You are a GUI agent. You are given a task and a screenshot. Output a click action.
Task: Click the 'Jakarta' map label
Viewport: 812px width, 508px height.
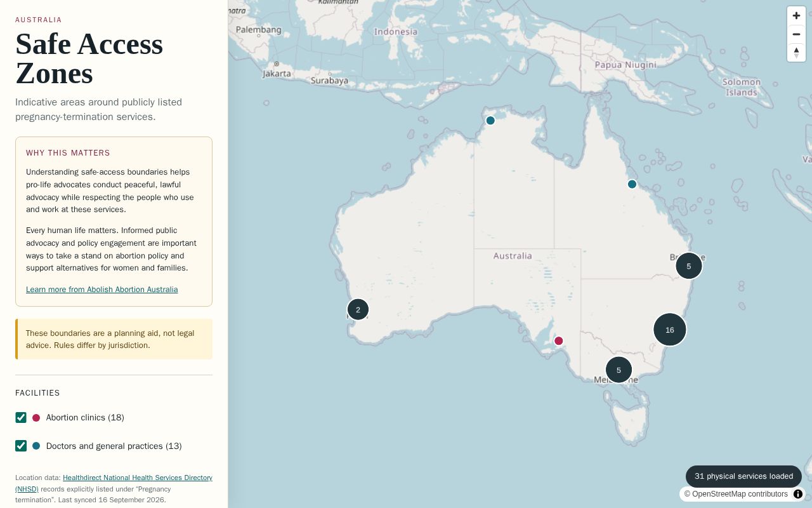point(277,74)
